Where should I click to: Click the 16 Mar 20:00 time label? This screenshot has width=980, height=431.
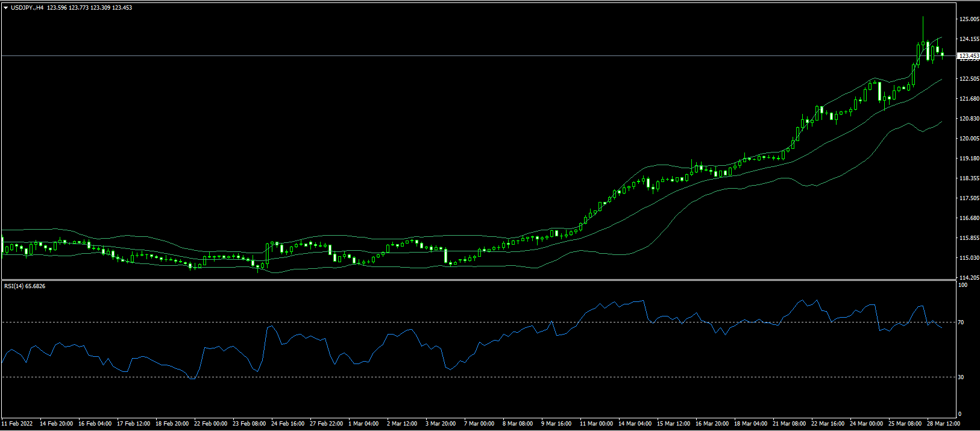click(712, 424)
